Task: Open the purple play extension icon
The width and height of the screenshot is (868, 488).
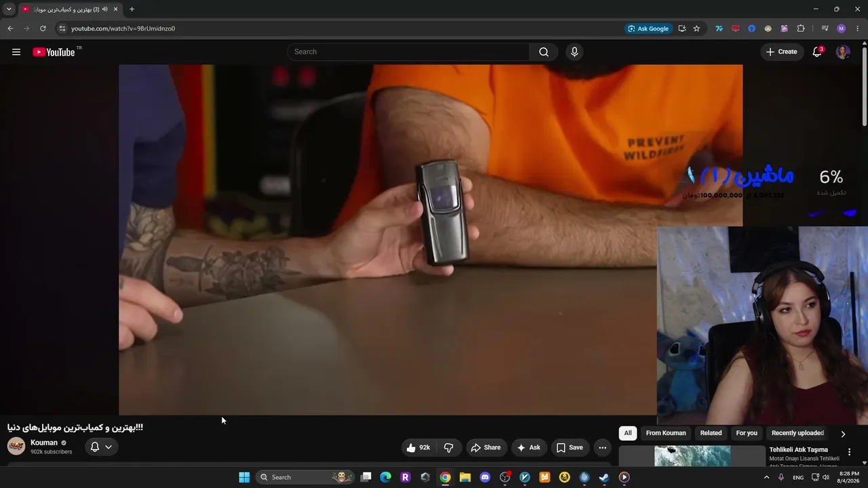Action: click(785, 28)
